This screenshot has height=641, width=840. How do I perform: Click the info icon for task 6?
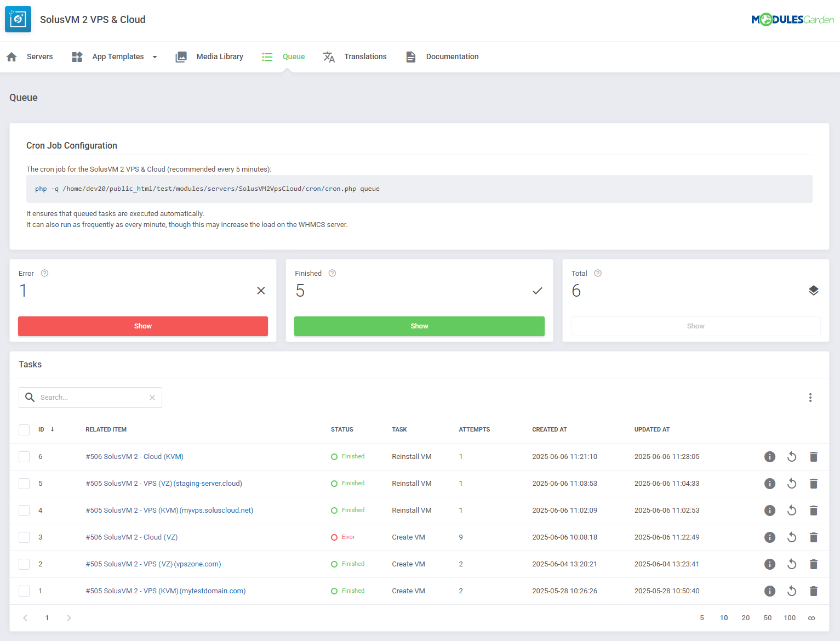(x=769, y=457)
